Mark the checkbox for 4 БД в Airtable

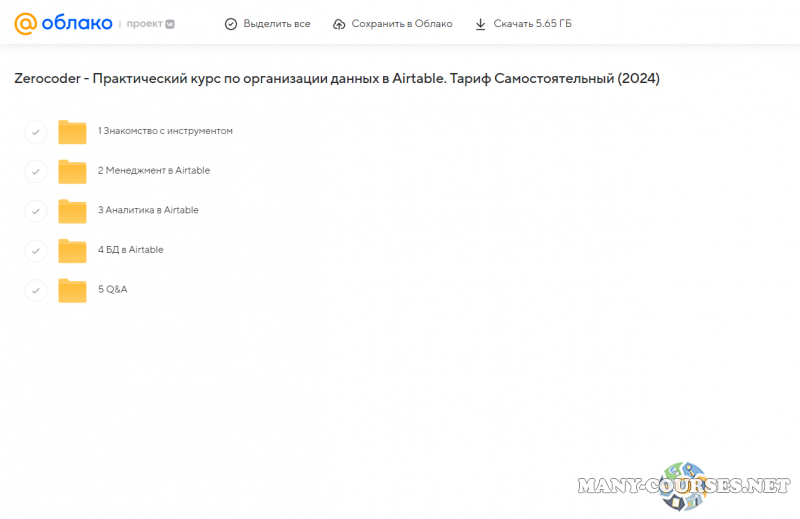point(35,250)
